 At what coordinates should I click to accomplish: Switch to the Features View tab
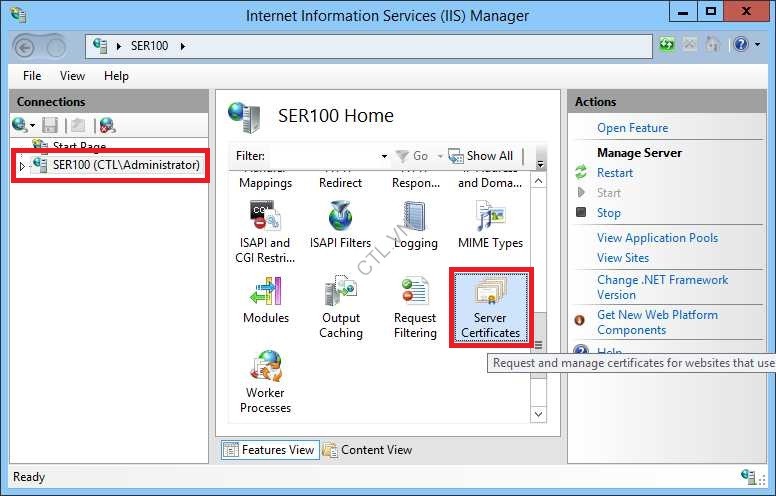click(270, 450)
